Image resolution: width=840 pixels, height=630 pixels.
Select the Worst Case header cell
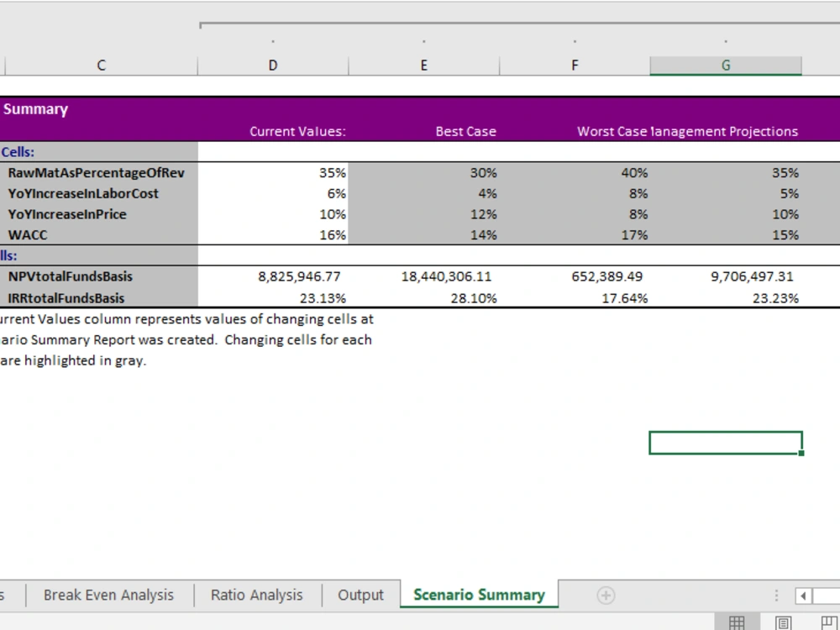(575, 131)
